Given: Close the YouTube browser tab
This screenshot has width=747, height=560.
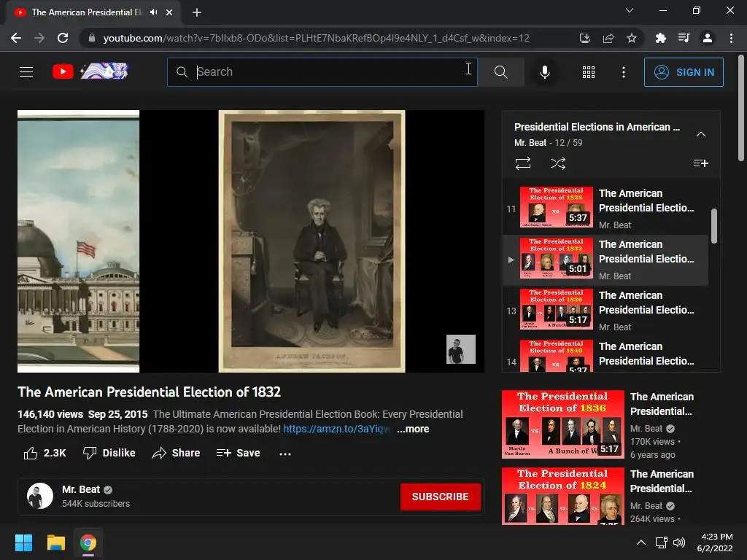Looking at the screenshot, I should (169, 12).
